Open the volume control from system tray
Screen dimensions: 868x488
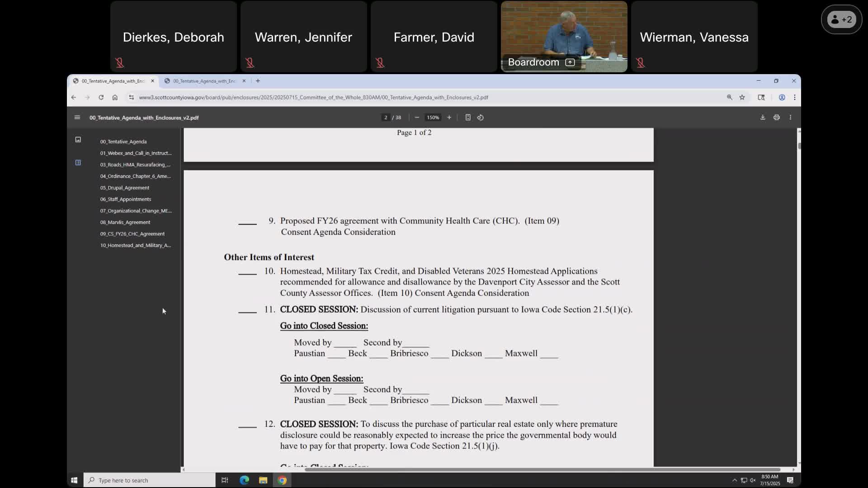[752, 480]
